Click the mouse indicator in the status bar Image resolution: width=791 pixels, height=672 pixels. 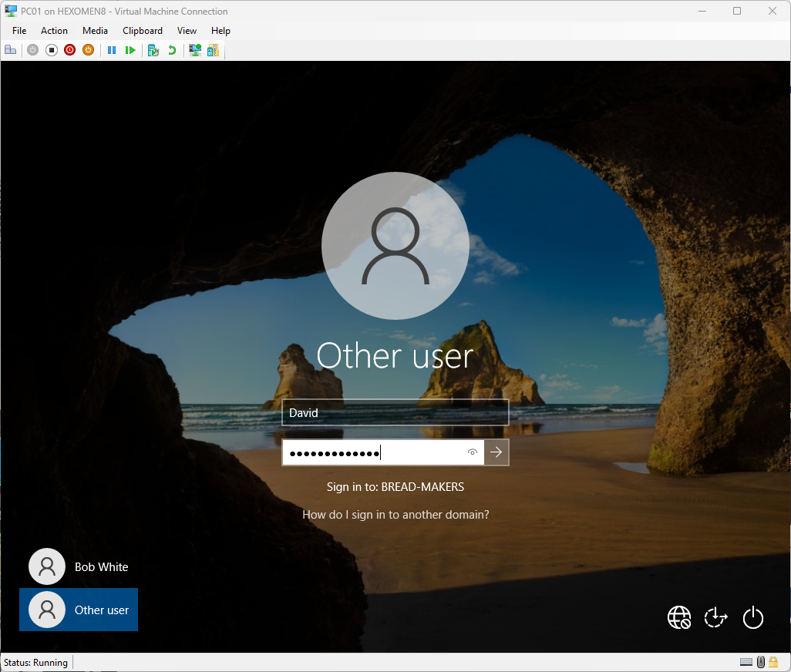(761, 662)
